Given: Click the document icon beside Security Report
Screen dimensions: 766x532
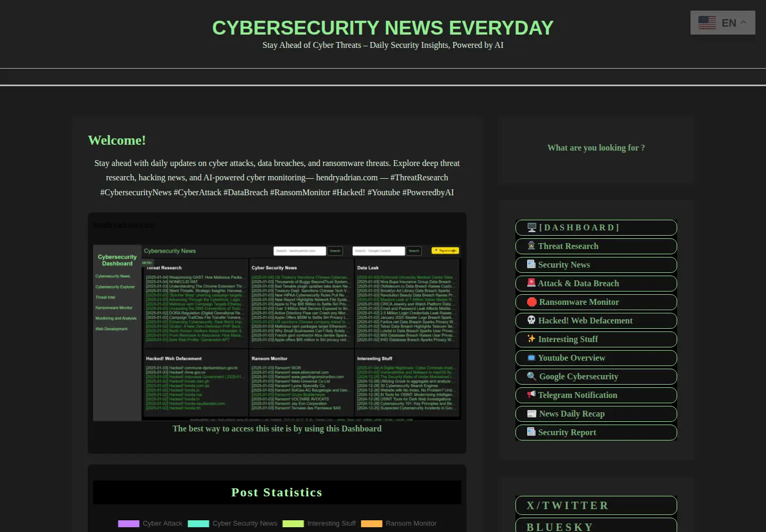Looking at the screenshot, I should pyautogui.click(x=531, y=432).
